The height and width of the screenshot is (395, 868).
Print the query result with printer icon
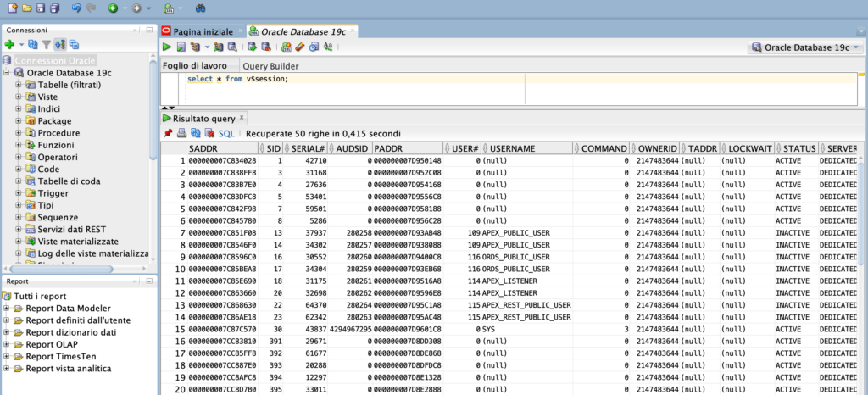tap(181, 133)
